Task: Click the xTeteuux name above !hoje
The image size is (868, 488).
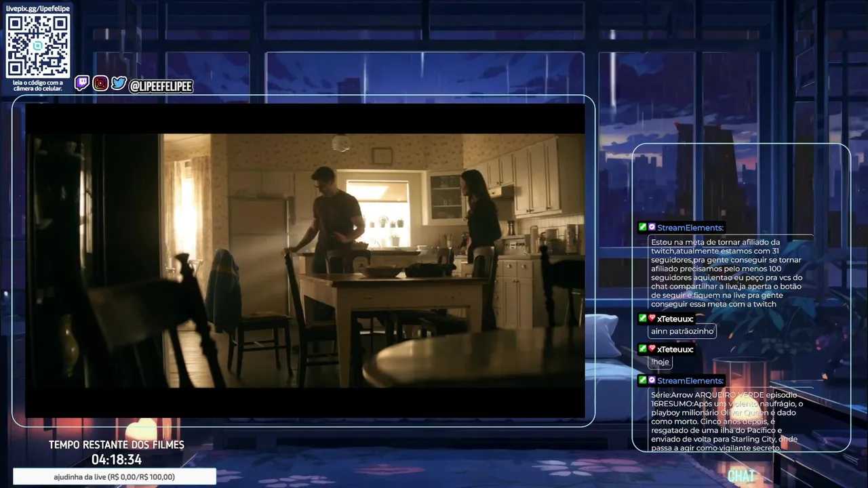Action: tap(675, 349)
